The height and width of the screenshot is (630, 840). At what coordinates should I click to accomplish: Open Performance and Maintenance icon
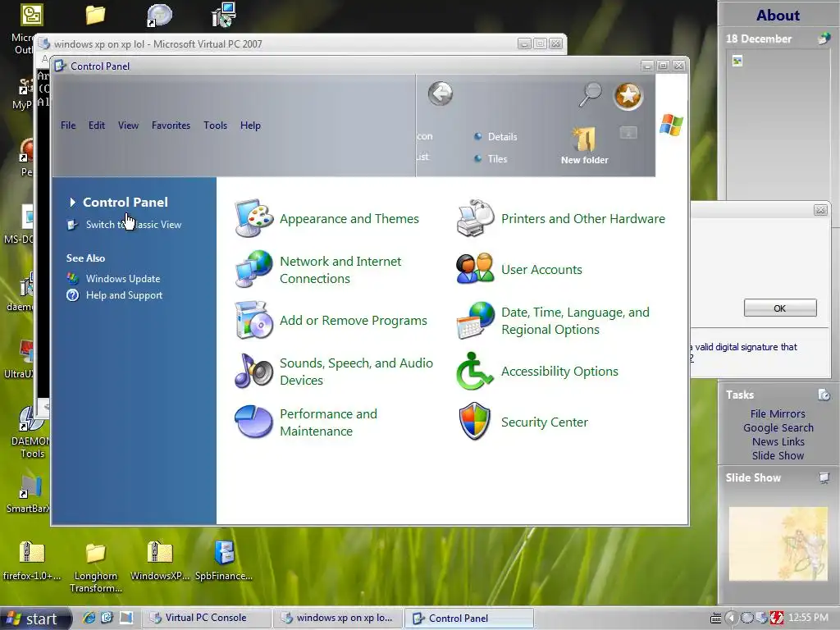(254, 422)
